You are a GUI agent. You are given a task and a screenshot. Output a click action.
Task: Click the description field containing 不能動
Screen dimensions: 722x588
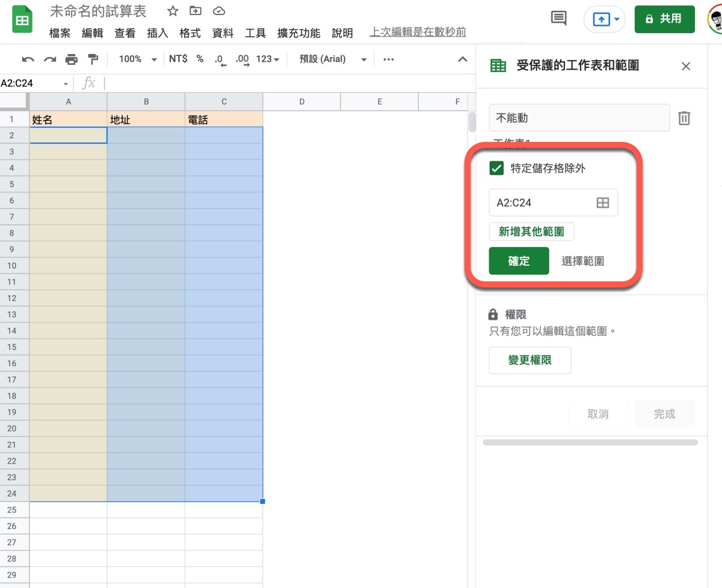click(x=579, y=118)
